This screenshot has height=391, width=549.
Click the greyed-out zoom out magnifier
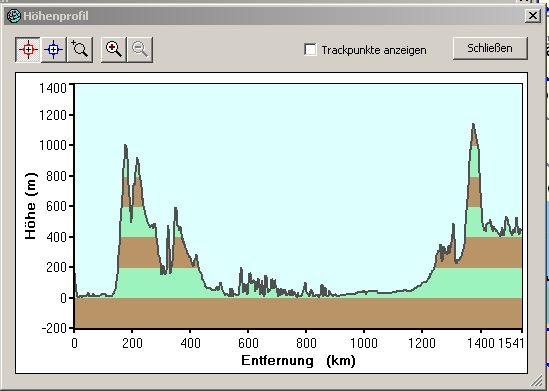point(140,50)
